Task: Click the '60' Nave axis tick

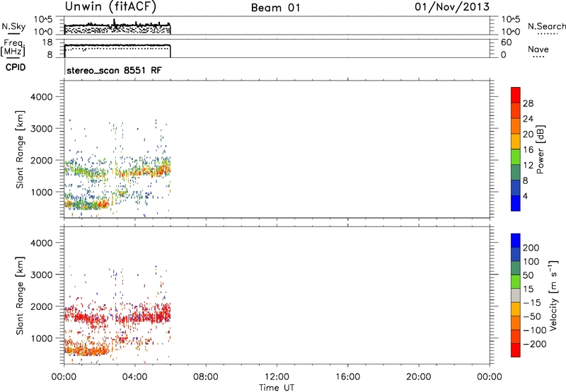Action: pyautogui.click(x=506, y=42)
